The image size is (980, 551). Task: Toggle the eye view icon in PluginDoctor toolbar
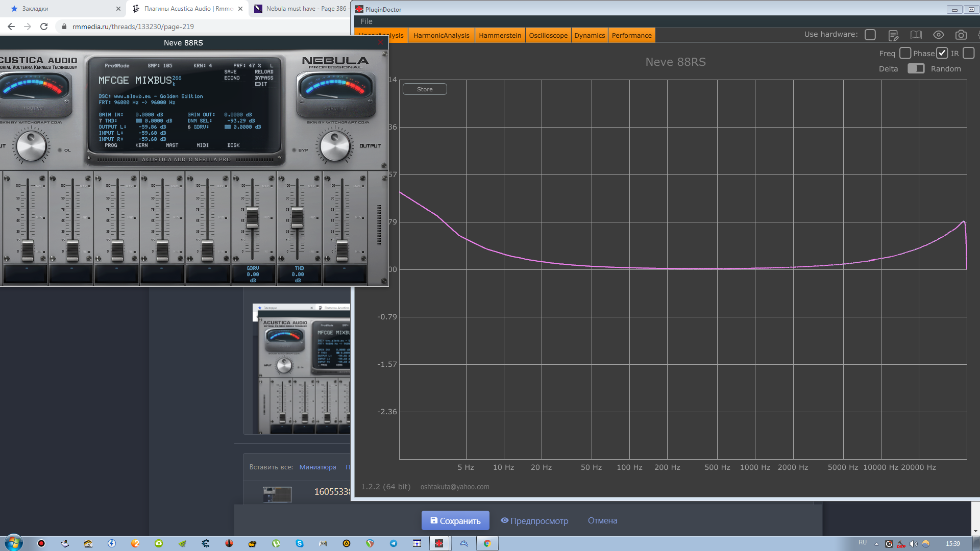coord(939,35)
